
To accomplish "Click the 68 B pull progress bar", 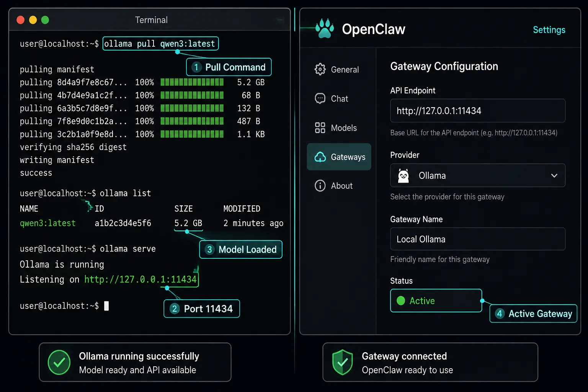I will [192, 95].
